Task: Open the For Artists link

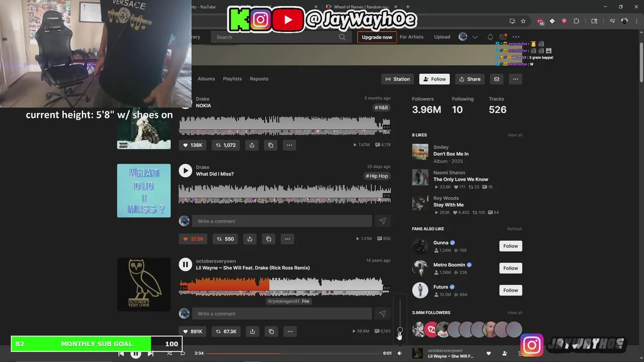Action: [412, 37]
